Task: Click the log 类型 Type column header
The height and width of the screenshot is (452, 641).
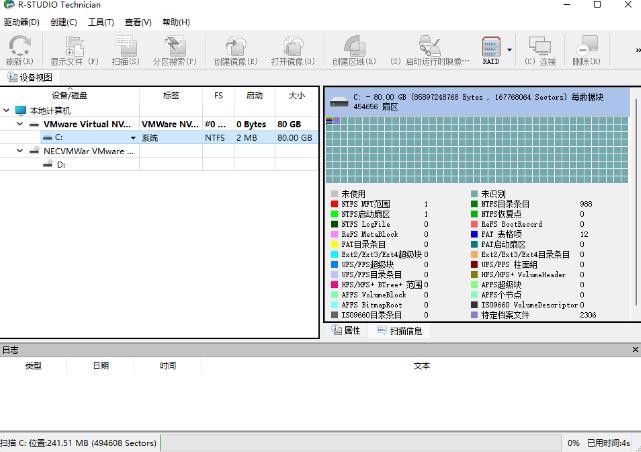Action: 33,366
